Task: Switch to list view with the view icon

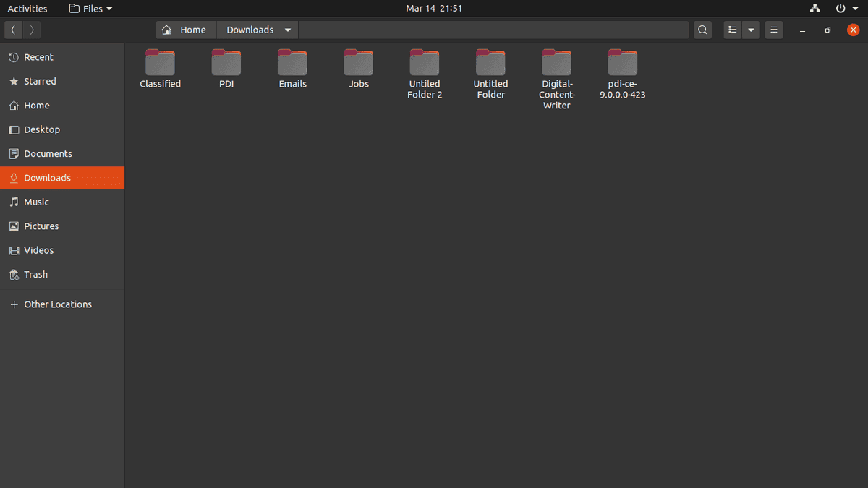Action: 733,30
